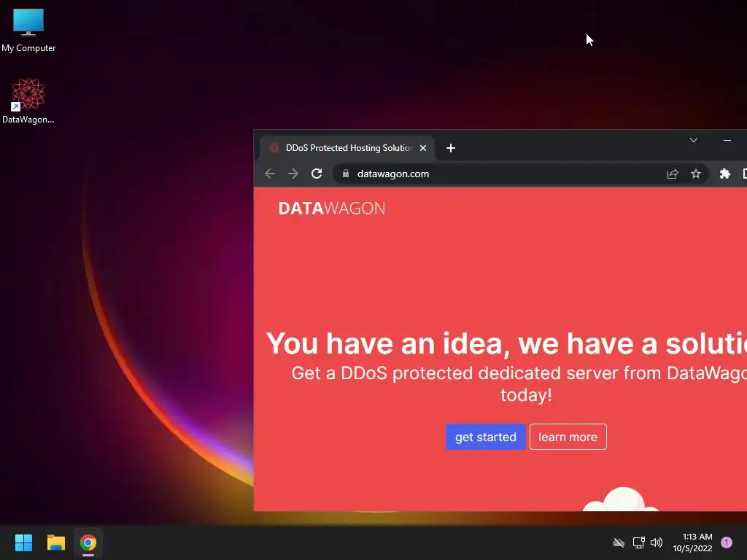Focus the datawagon.com address bar
The width and height of the screenshot is (747, 560).
pos(500,174)
